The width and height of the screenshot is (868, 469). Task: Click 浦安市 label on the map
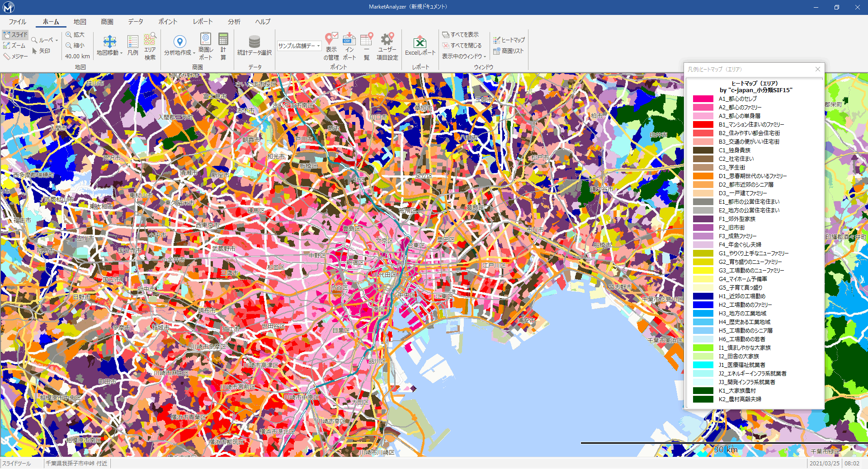526,320
